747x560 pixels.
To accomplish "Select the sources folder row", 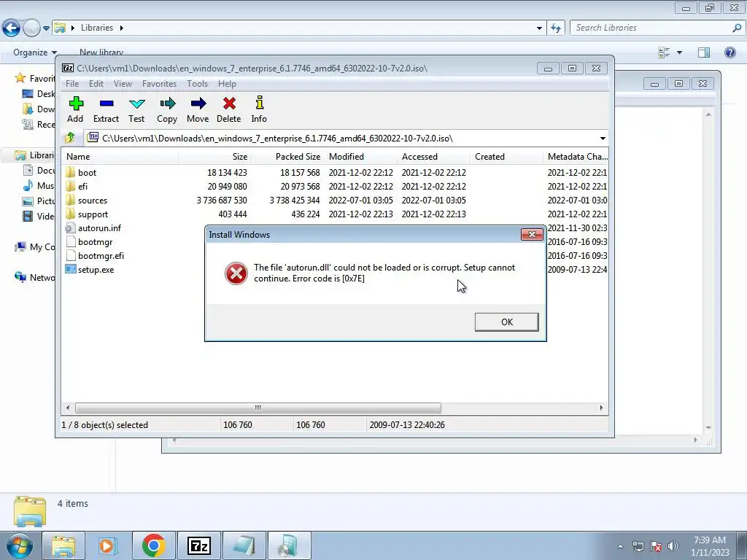I will pos(333,201).
